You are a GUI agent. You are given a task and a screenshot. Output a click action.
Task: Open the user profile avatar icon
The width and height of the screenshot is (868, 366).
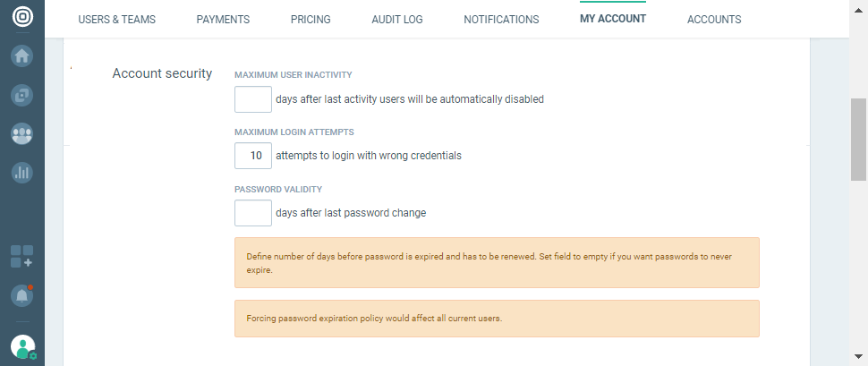(x=23, y=347)
